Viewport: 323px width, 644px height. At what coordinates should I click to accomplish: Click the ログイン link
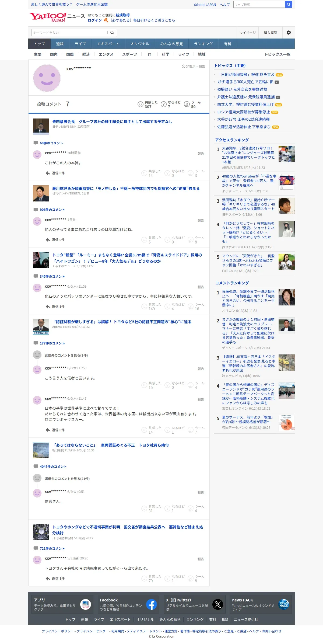pos(95,20)
